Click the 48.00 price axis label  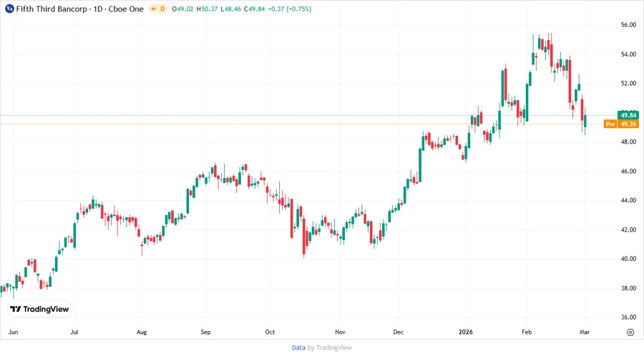coord(628,142)
